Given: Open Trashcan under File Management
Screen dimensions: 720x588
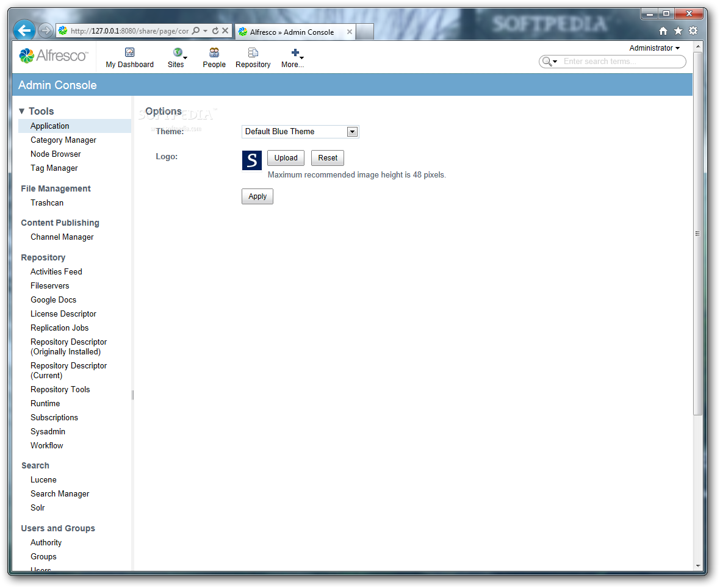Looking at the screenshot, I should [47, 203].
